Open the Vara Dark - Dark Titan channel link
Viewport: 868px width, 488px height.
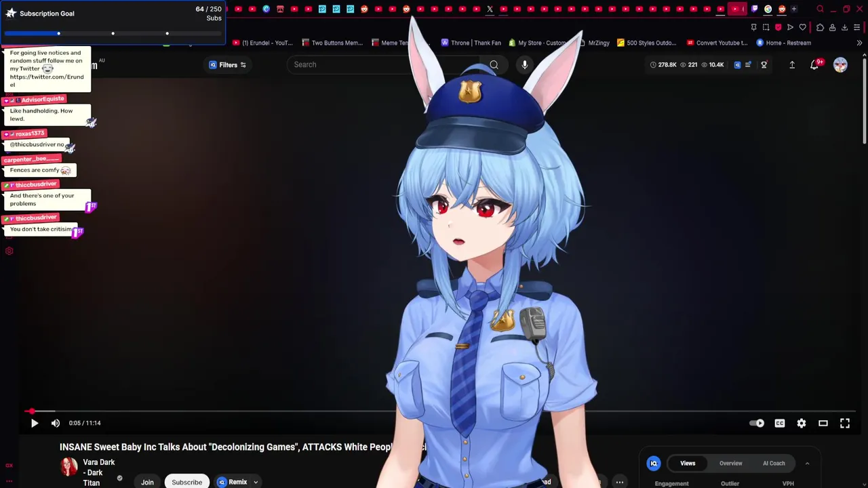[x=98, y=472]
